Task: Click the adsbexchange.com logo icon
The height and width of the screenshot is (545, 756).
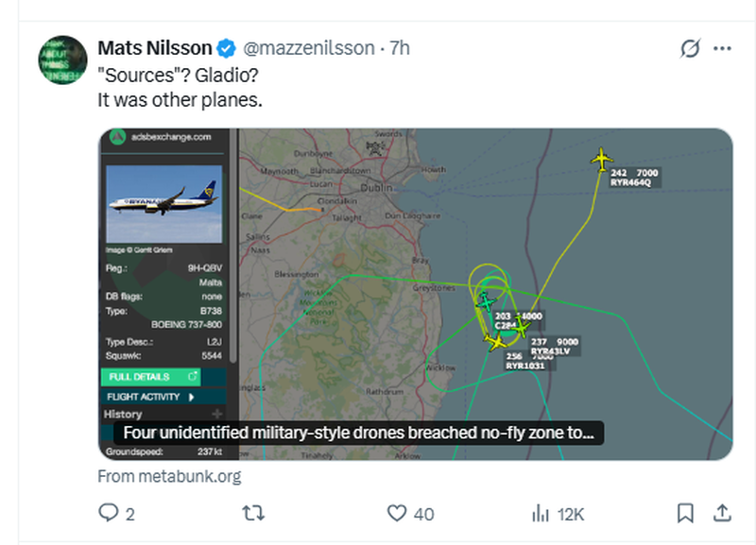Action: (x=118, y=137)
